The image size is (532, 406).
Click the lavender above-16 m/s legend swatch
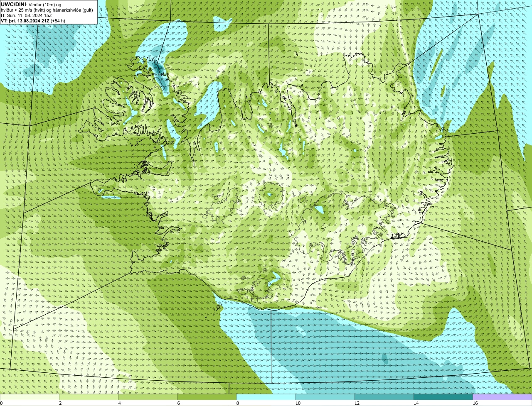[x=502, y=397]
